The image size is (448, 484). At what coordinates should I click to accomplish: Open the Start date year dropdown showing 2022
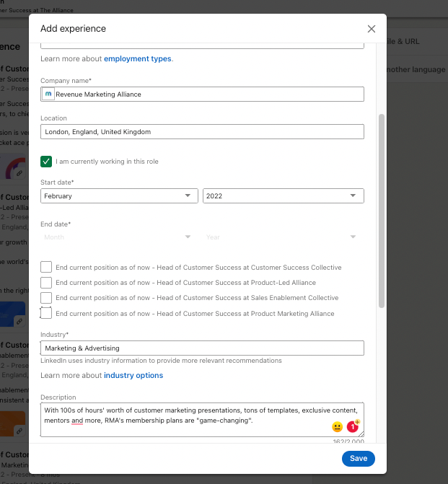pos(283,195)
